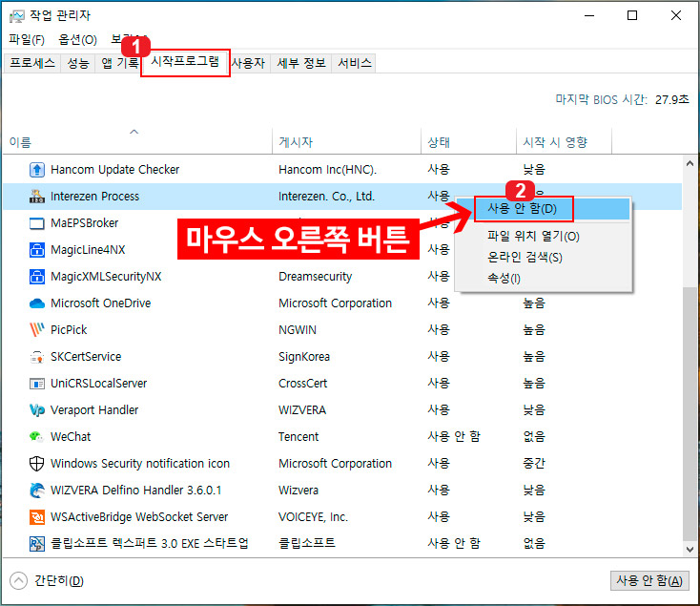The height and width of the screenshot is (606, 700).
Task: Click the Task Manager title bar icon
Action: tap(17, 16)
